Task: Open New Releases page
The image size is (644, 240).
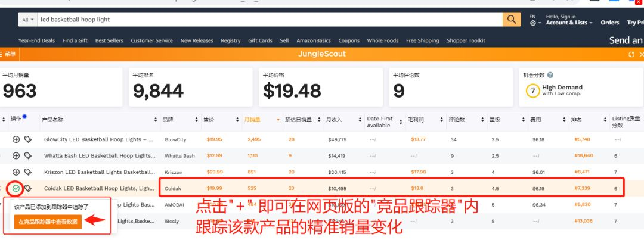Action: (197, 40)
